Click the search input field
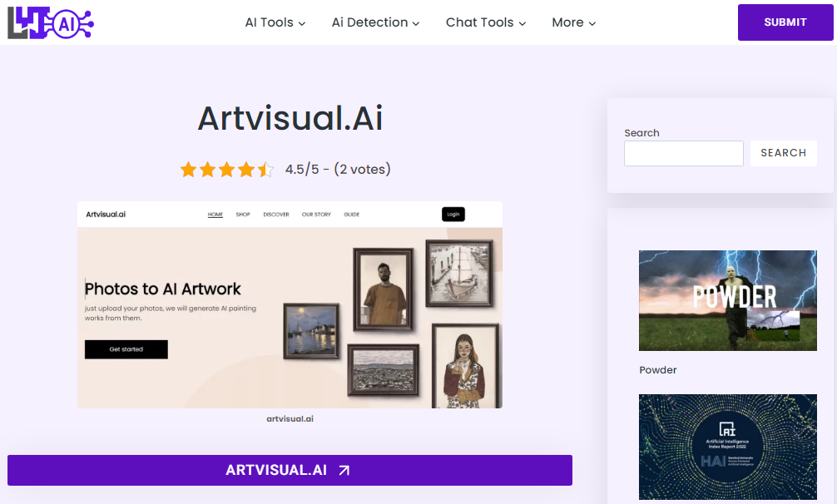837x504 pixels. click(683, 153)
